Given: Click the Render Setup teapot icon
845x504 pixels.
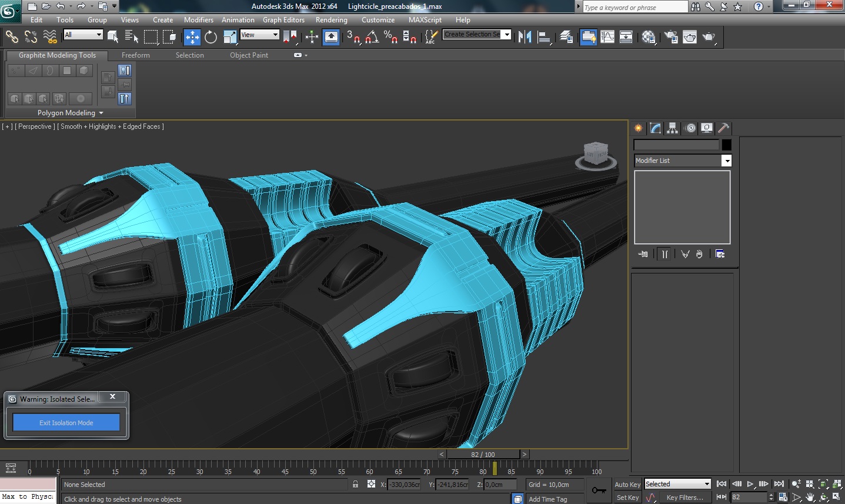Looking at the screenshot, I should pyautogui.click(x=670, y=37).
